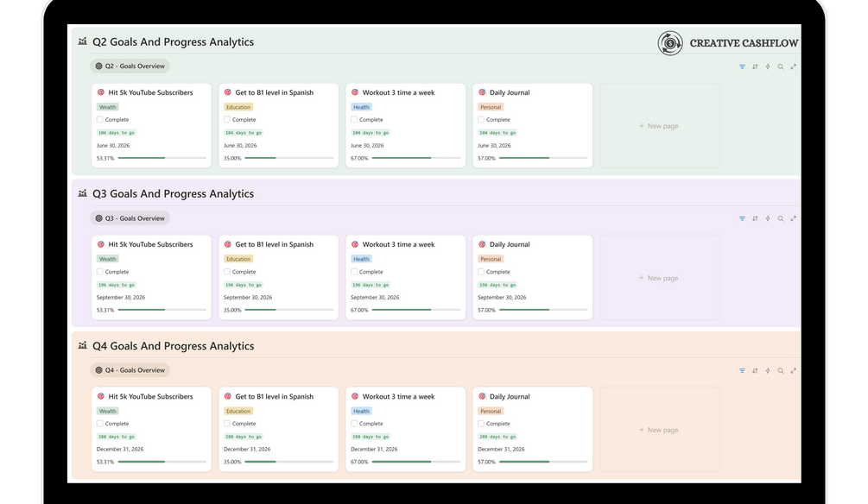
Task: Open Q4 Get to B1 level in Spanish card title
Action: coord(275,397)
